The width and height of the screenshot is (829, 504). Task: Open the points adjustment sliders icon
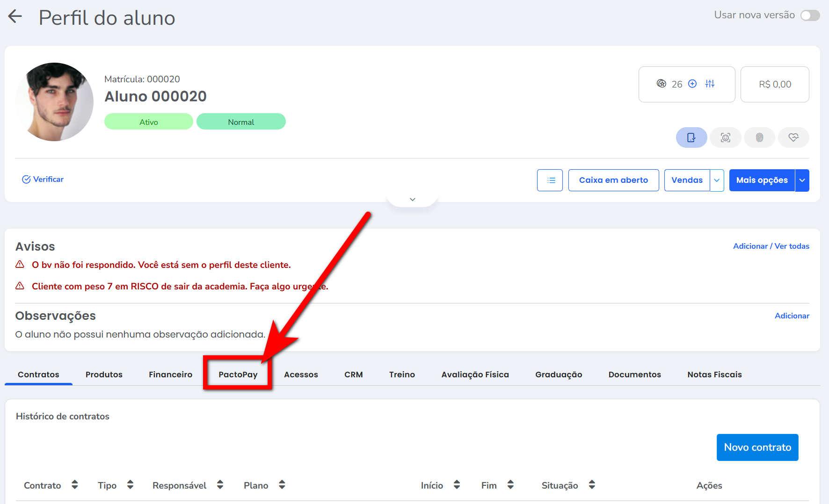[710, 84]
